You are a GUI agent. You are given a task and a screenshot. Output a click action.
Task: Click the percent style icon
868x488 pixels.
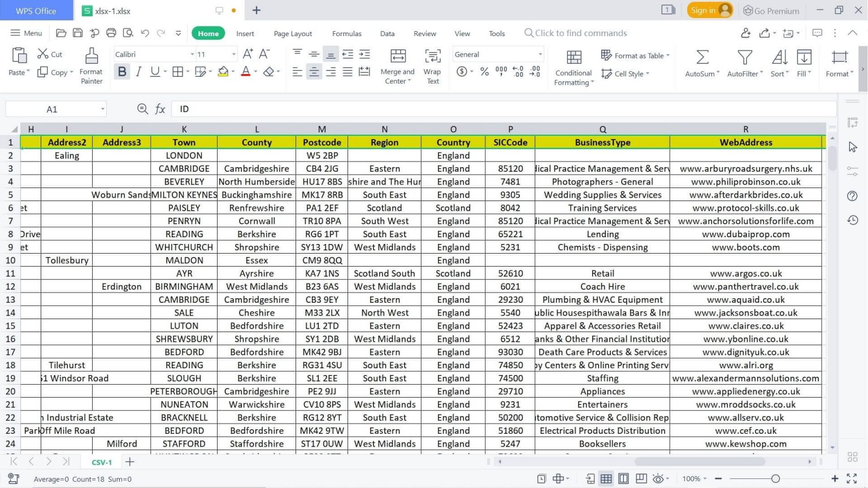(x=484, y=71)
